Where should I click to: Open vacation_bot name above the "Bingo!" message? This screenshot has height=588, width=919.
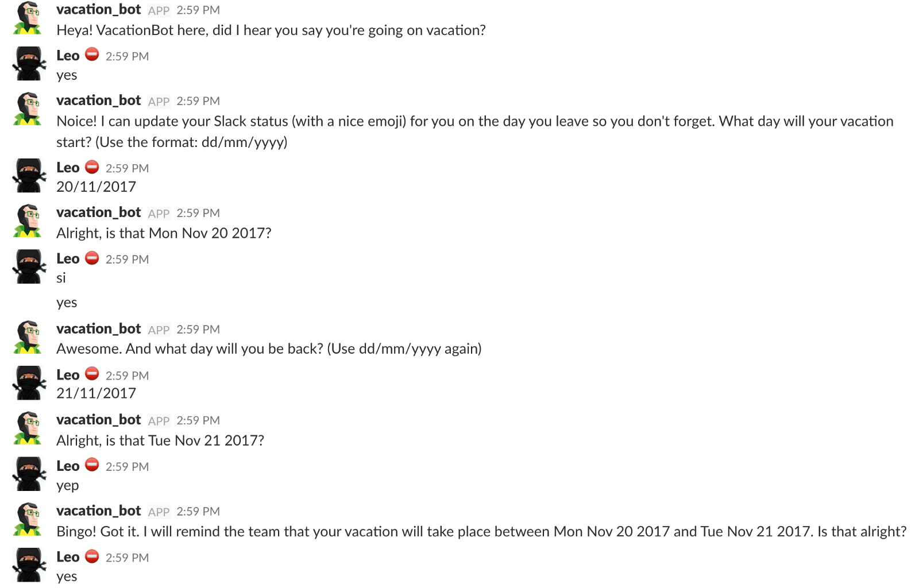98,511
